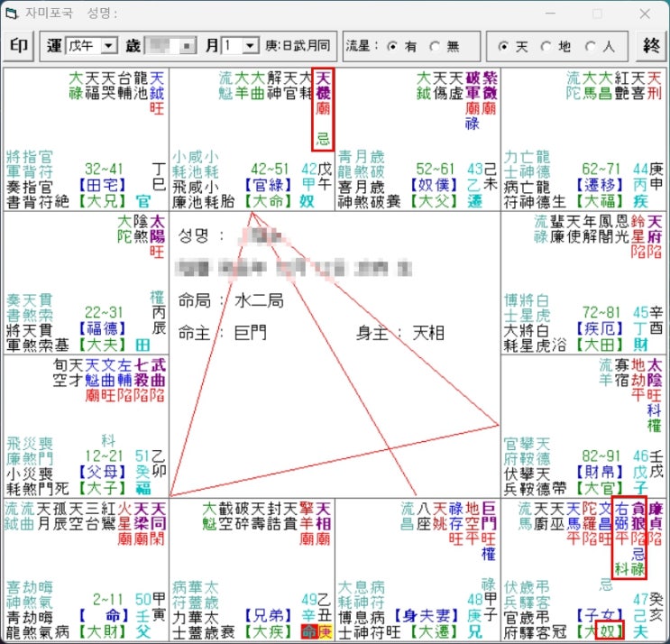The width and height of the screenshot is (670, 644).
Task: Click the 破軍 star in 奴僕 palace
Action: [x=473, y=85]
